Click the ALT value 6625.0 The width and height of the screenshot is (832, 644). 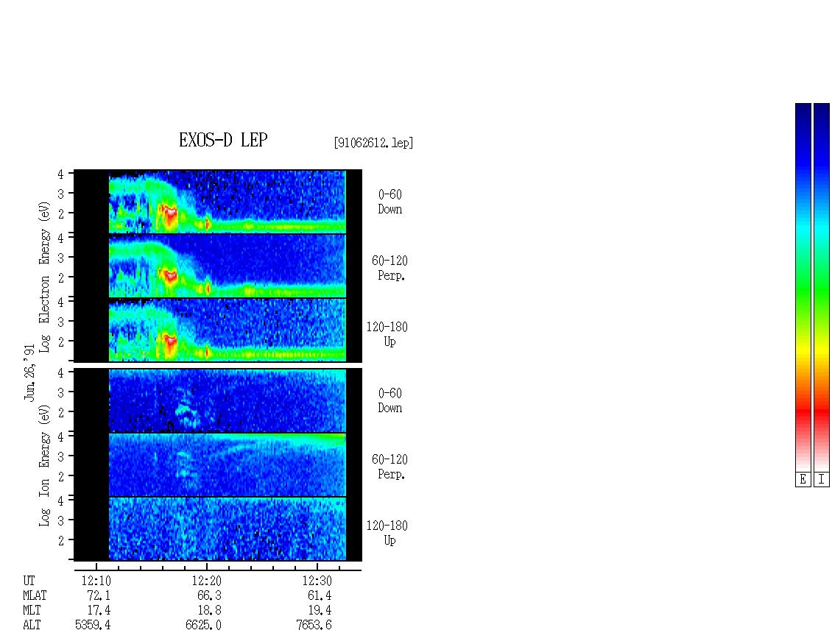203,626
